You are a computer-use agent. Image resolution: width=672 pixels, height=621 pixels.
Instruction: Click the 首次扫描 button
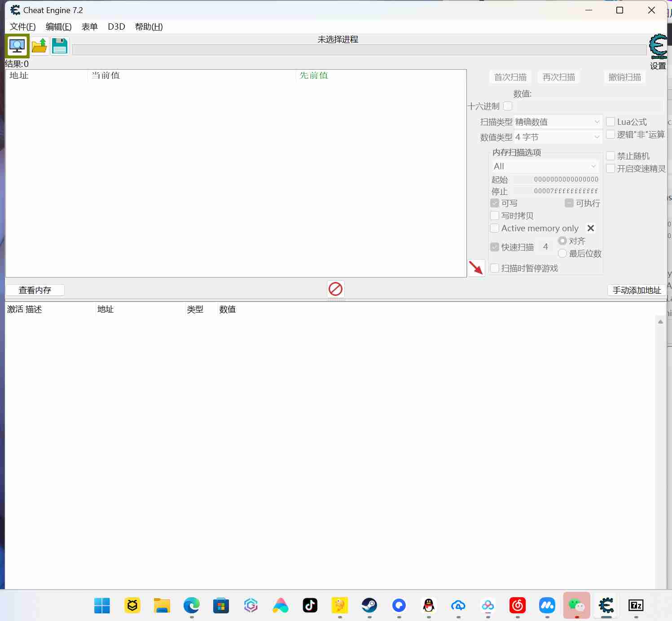pyautogui.click(x=510, y=77)
